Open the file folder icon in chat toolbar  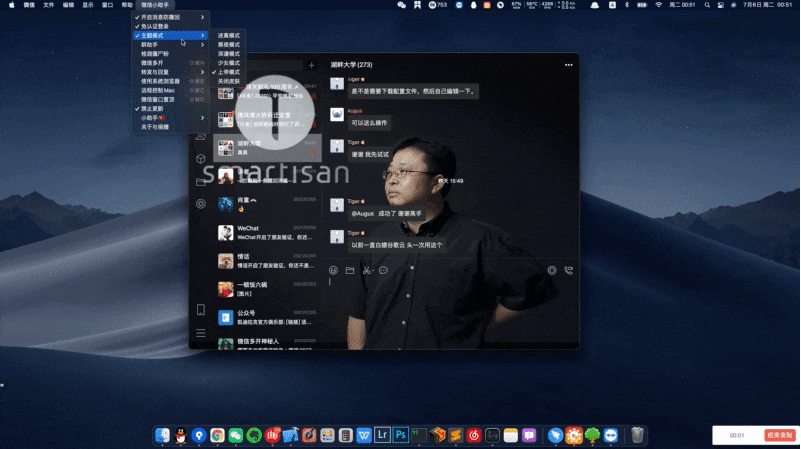[350, 270]
